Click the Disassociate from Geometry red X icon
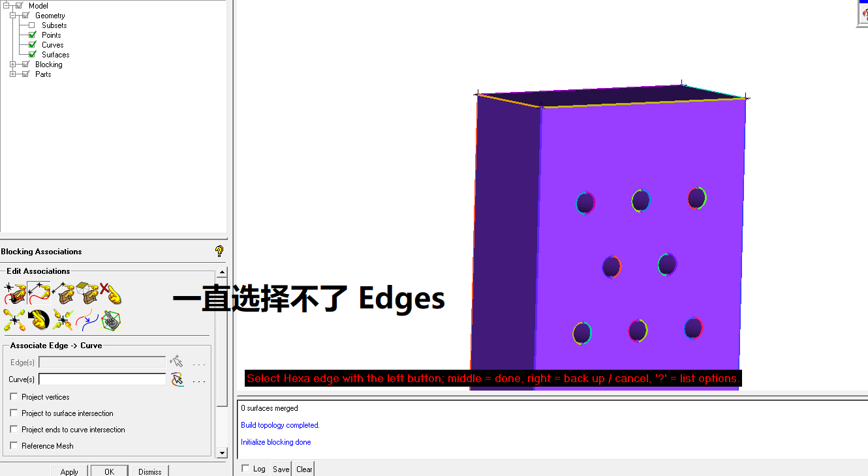 pos(110,295)
